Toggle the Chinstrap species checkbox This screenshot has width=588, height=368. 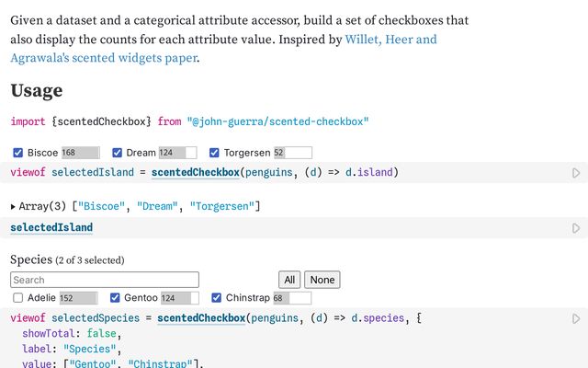[x=217, y=298]
